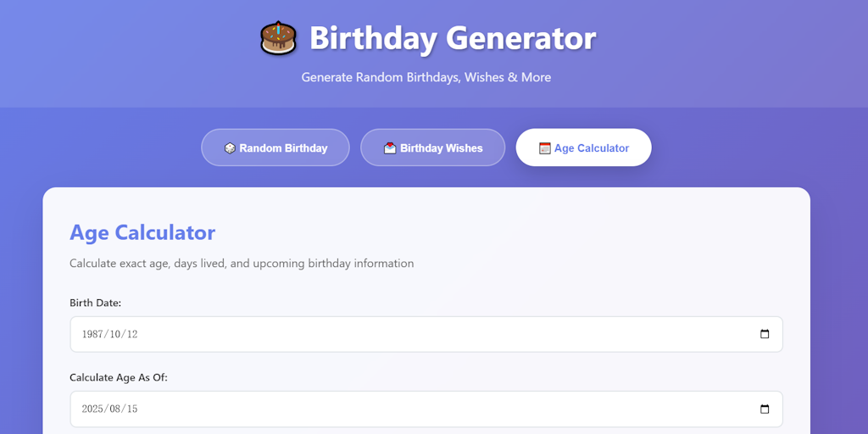Click the Birthday Generator page title
The height and width of the screenshot is (434, 868).
pos(452,38)
